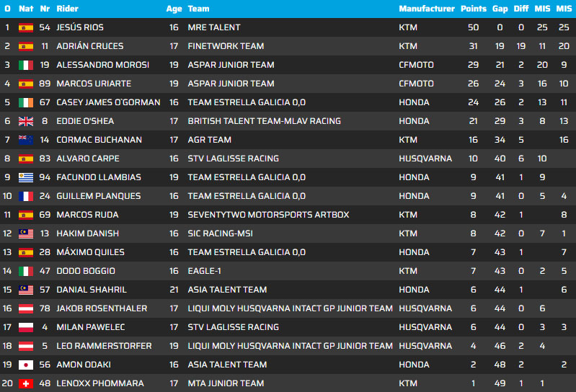Click the Irish flag beside Casey James O'Gorman
The image size is (576, 392).
coord(26,102)
